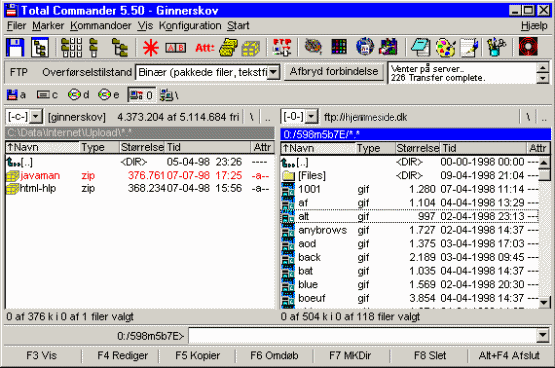Switch to CD drive d
Screen dimensions: 555x368
[78, 95]
